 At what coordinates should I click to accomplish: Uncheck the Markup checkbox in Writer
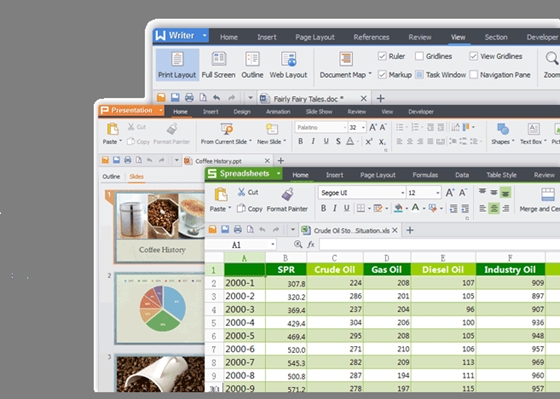tap(382, 75)
